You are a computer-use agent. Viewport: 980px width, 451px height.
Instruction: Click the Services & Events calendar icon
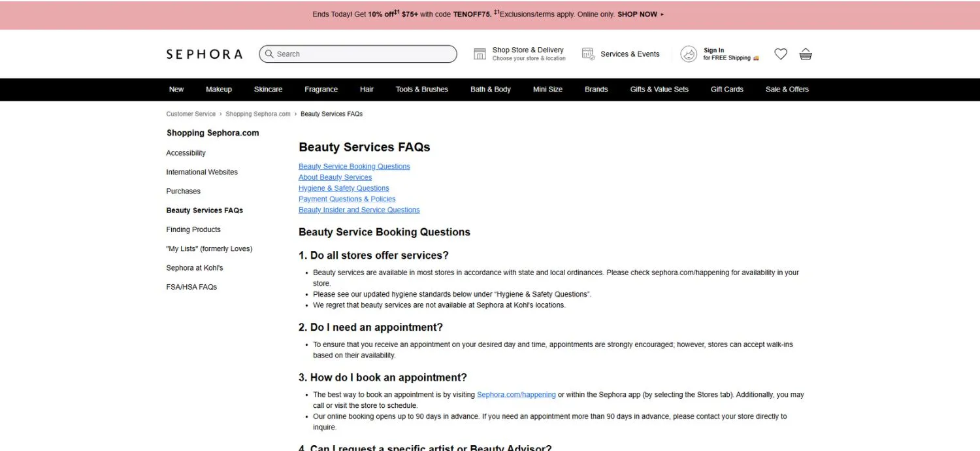588,54
